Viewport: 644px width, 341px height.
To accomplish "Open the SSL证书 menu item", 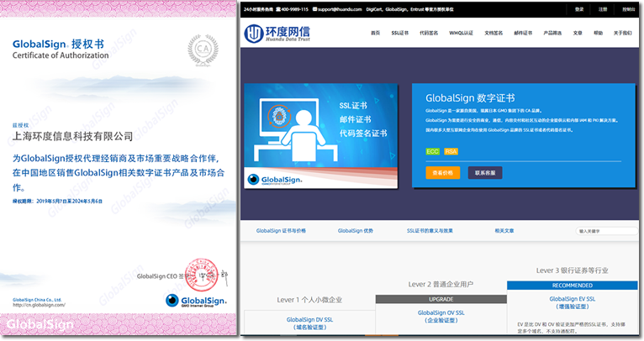I will (399, 33).
